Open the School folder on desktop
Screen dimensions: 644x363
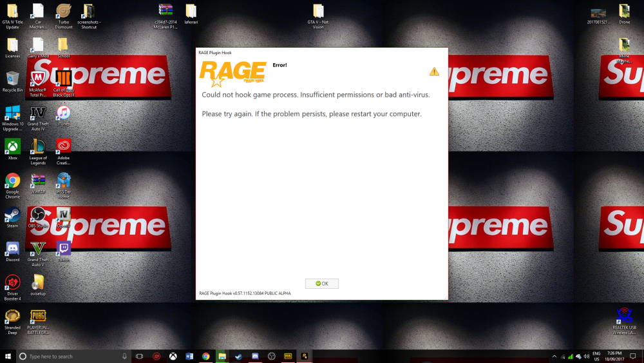pos(63,48)
